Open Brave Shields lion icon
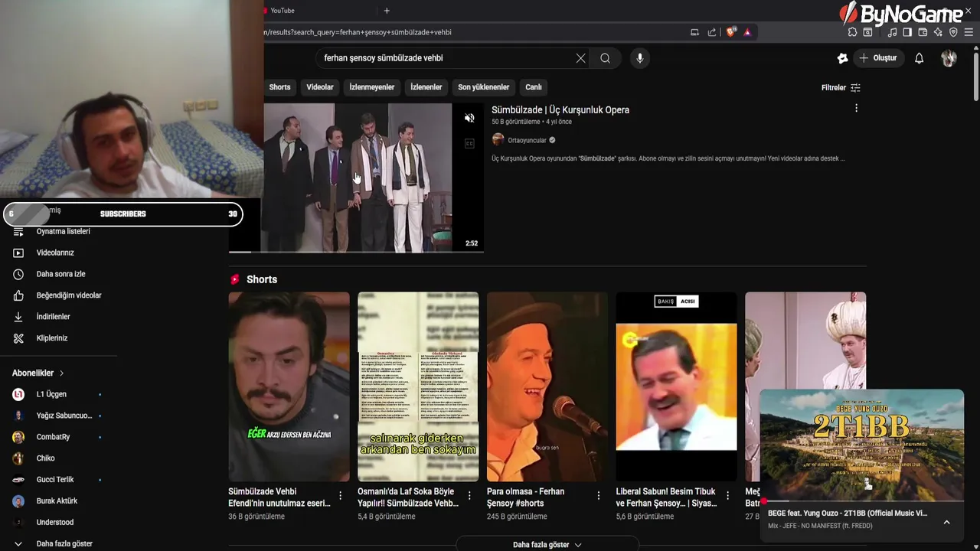The image size is (980, 551). (x=731, y=32)
